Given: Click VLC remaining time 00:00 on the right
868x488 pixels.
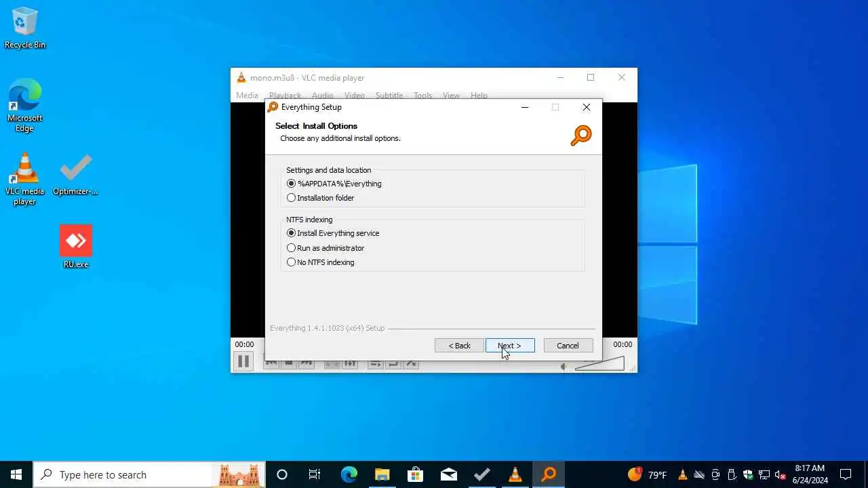Looking at the screenshot, I should 623,344.
